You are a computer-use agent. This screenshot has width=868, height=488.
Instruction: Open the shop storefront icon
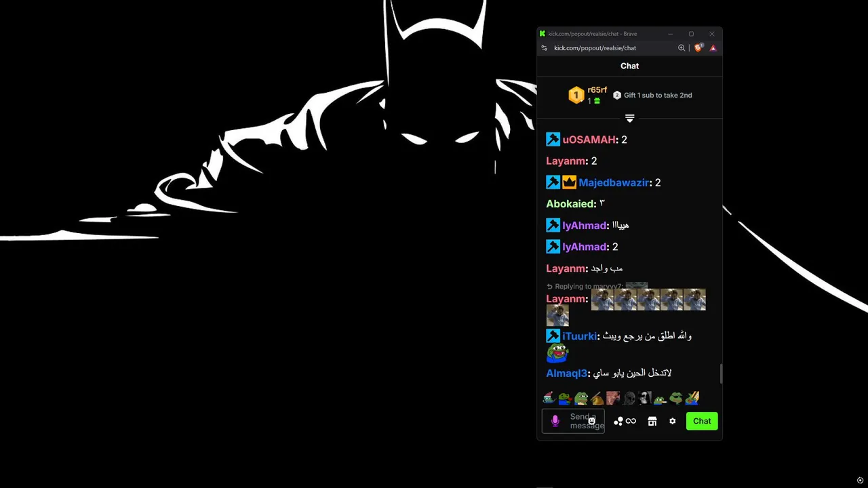coord(652,422)
